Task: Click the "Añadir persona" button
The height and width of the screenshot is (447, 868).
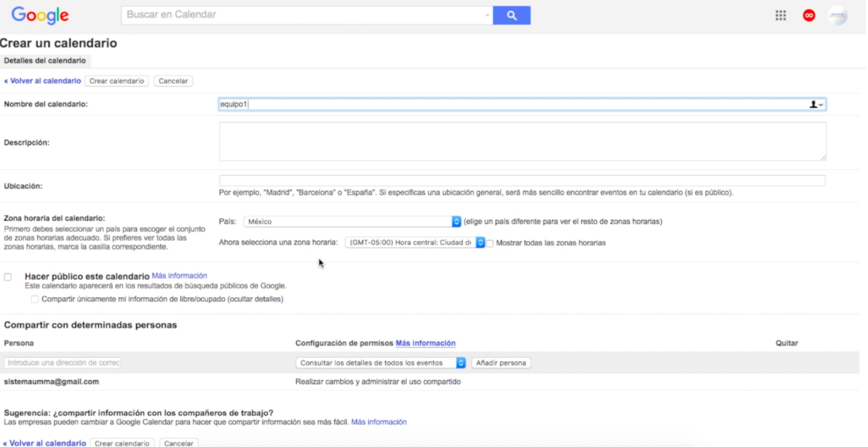Action: click(501, 363)
